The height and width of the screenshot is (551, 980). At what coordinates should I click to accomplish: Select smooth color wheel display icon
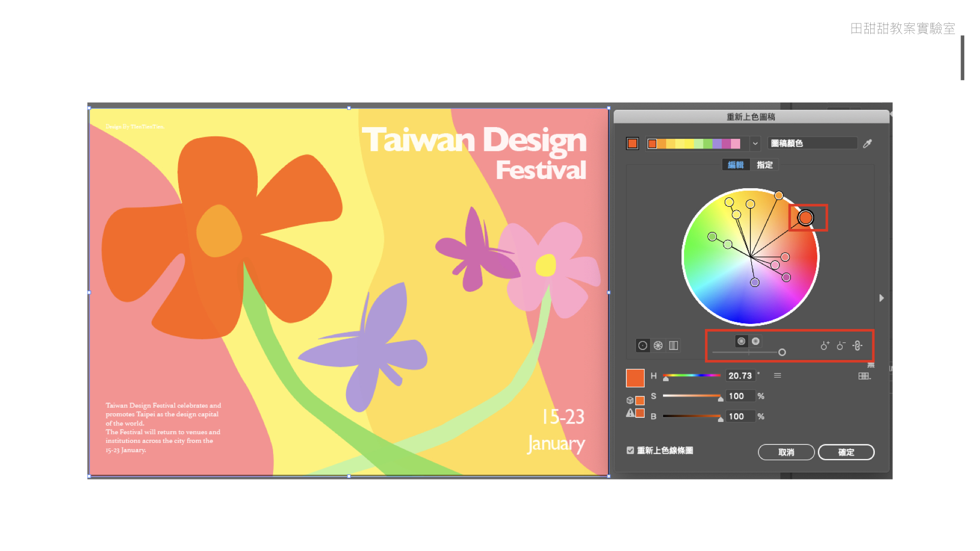[x=643, y=345]
